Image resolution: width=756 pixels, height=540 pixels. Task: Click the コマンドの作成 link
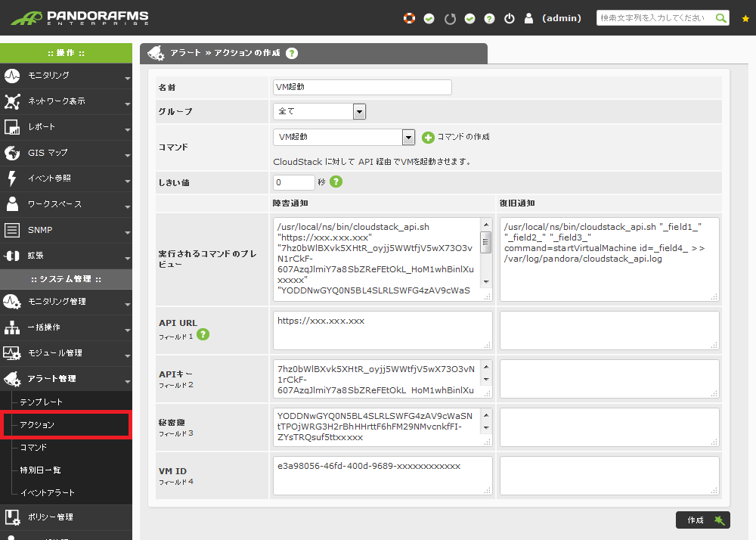click(463, 137)
